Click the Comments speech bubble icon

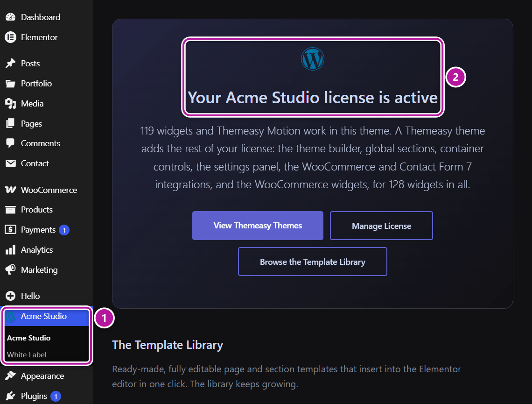tap(11, 143)
